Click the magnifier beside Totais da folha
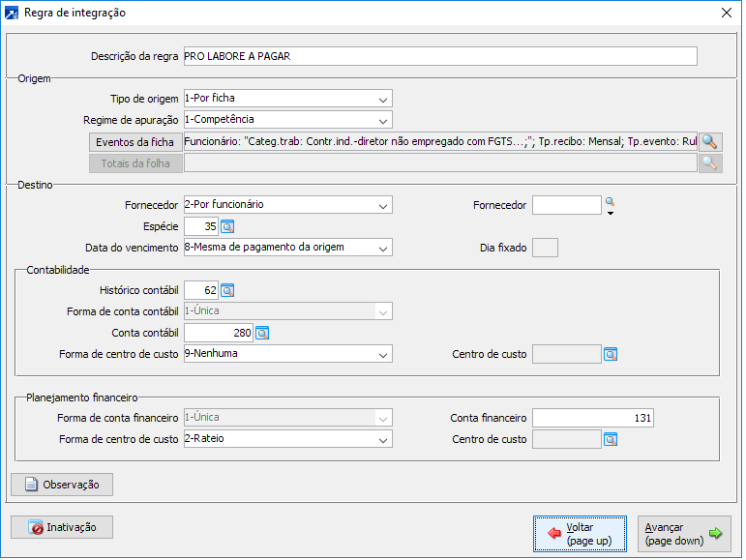The width and height of the screenshot is (746, 560). (x=711, y=163)
